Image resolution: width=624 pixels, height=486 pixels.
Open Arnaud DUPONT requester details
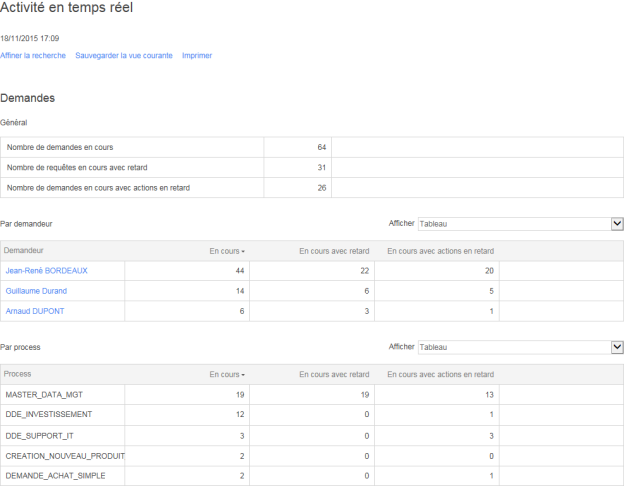pos(35,311)
